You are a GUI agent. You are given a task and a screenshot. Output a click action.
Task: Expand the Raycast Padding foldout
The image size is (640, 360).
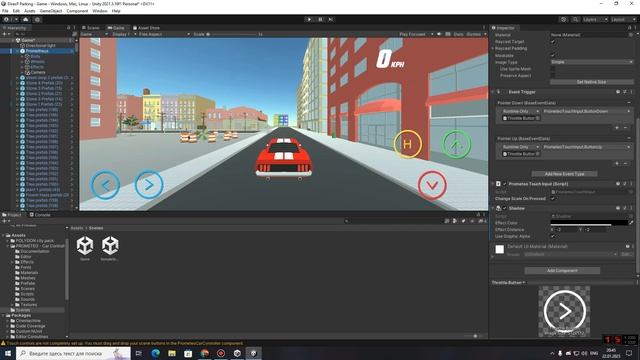click(493, 49)
